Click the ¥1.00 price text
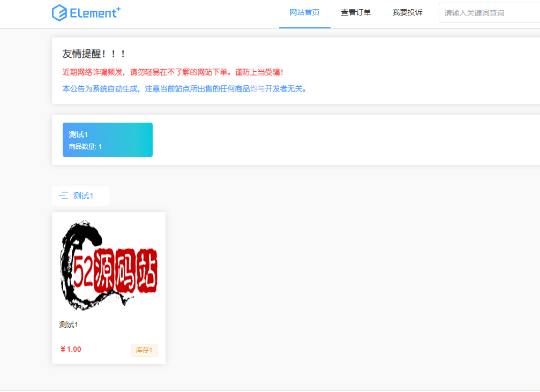Screen dimensions: 540x392 click(71, 349)
